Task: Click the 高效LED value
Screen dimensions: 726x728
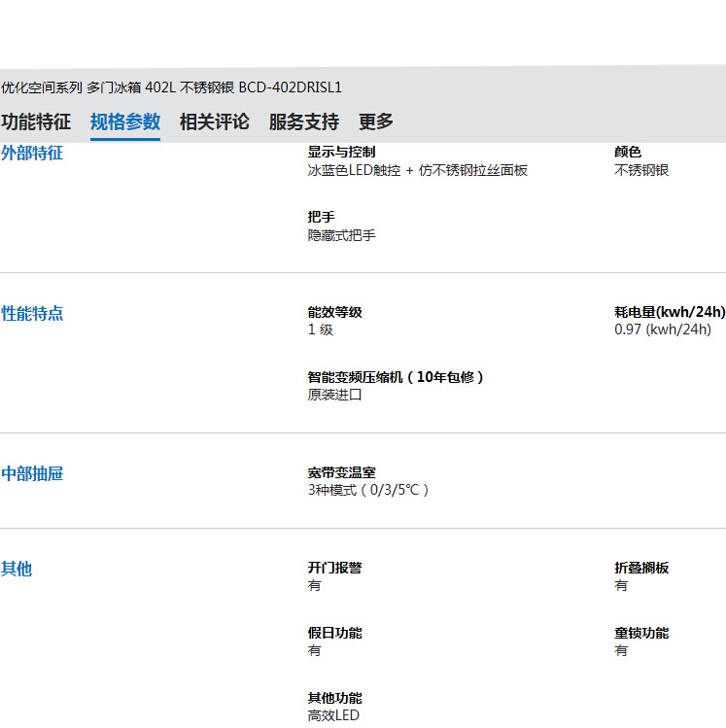Action: pos(333,715)
